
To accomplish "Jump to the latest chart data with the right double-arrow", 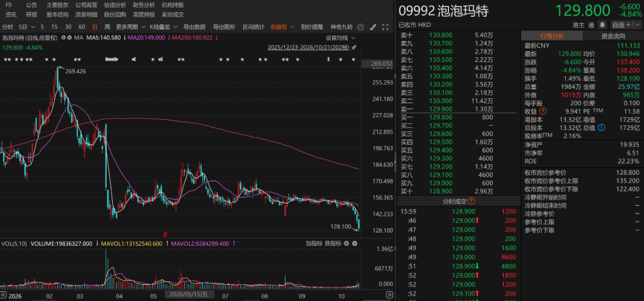I will [x=389, y=295].
